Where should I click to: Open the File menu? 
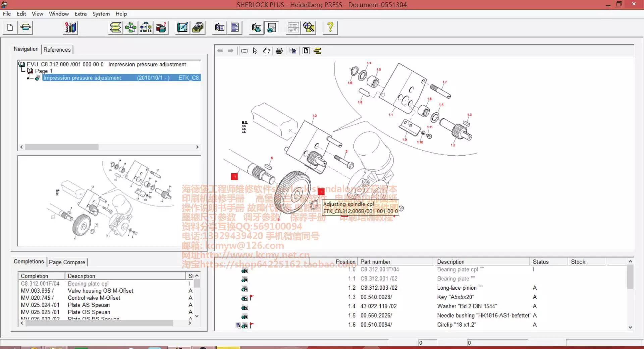click(x=7, y=14)
